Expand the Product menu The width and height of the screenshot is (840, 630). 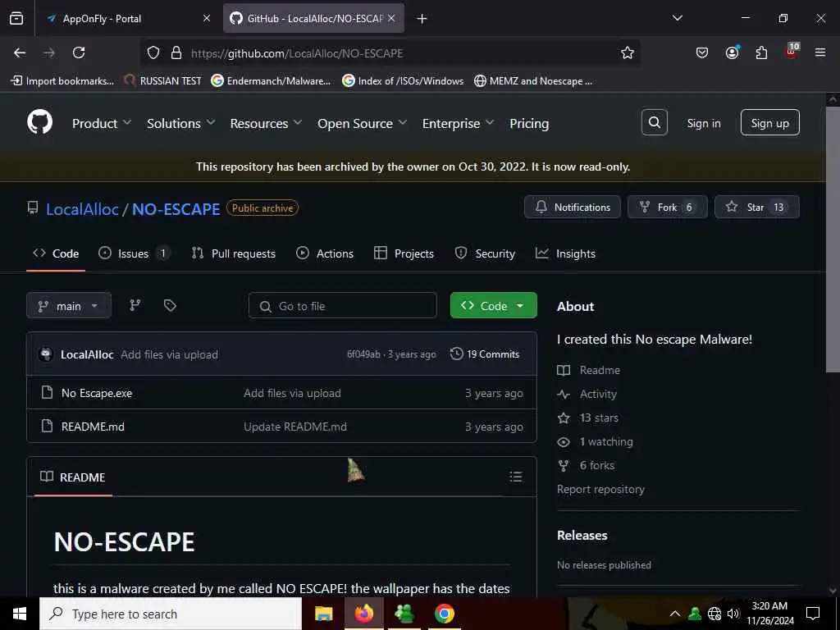click(102, 123)
